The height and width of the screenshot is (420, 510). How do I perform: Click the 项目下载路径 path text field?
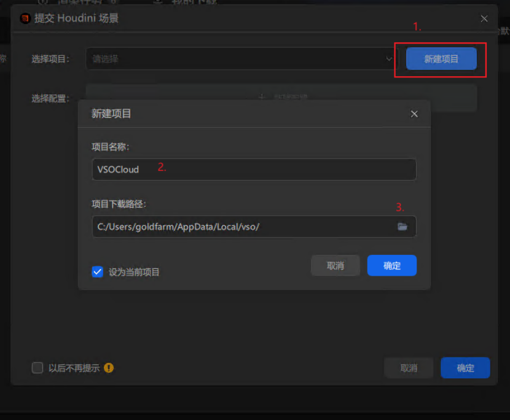pyautogui.click(x=243, y=227)
